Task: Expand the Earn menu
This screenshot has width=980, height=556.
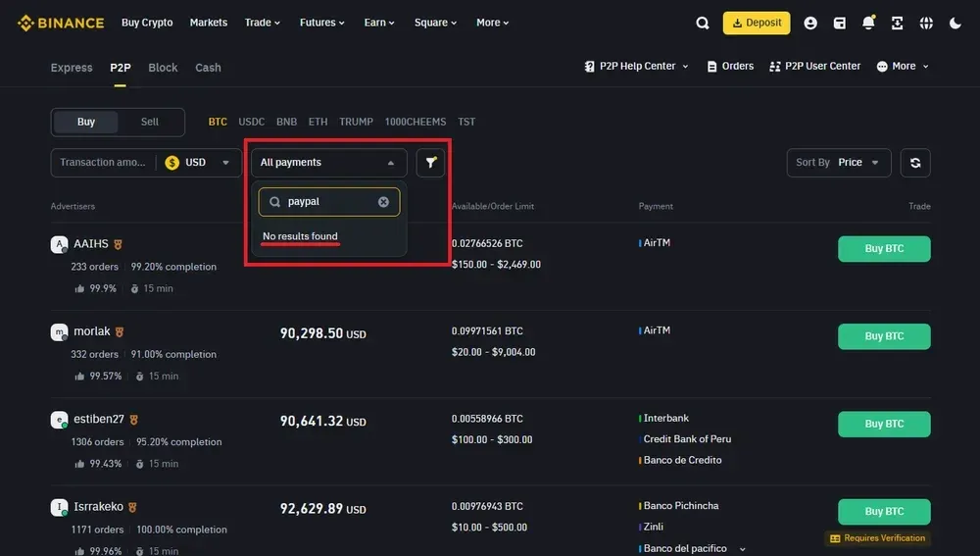Action: 379,23
